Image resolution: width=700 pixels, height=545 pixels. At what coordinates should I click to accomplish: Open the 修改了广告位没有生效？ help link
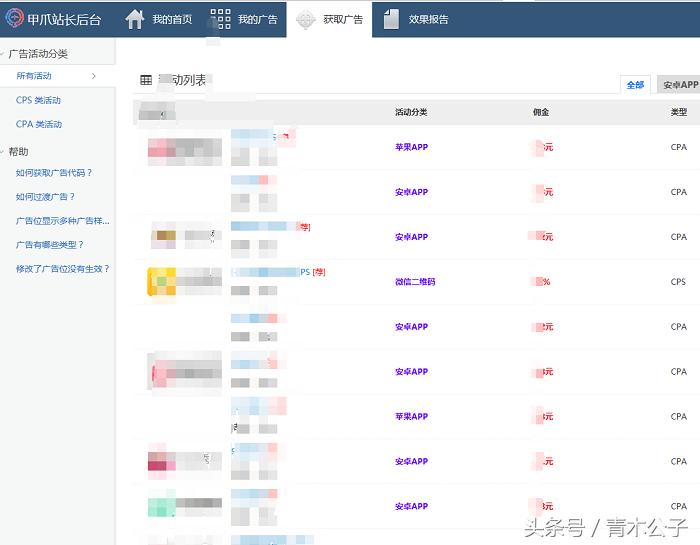[62, 269]
